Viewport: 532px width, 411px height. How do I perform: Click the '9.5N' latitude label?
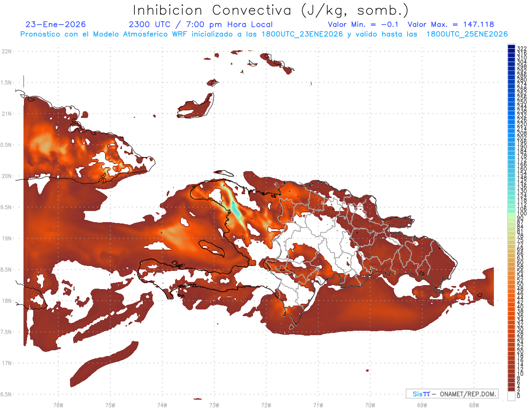click(7, 207)
